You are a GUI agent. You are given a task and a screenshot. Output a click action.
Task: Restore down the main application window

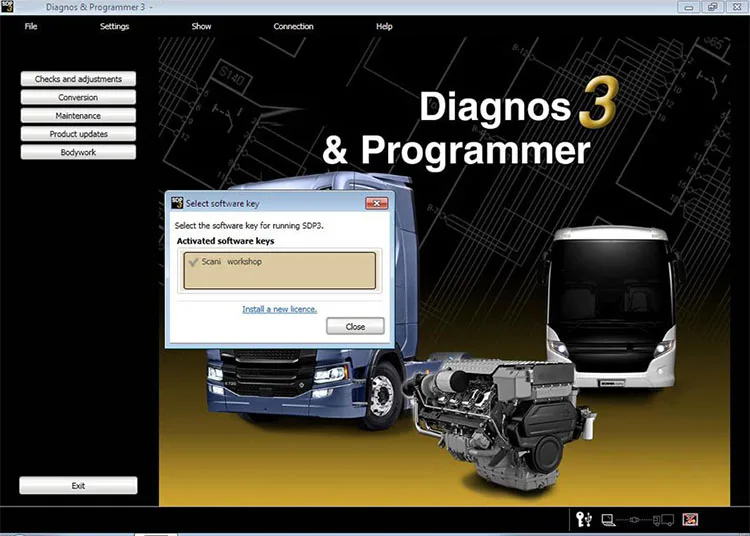click(x=712, y=7)
